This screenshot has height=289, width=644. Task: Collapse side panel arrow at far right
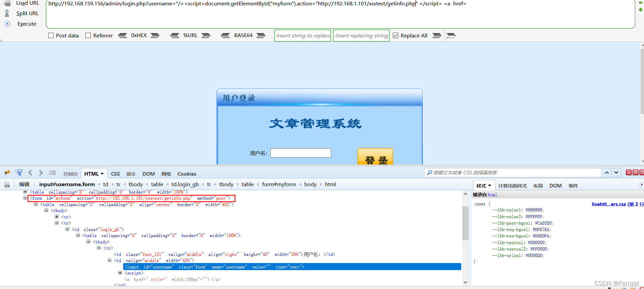[x=641, y=184]
